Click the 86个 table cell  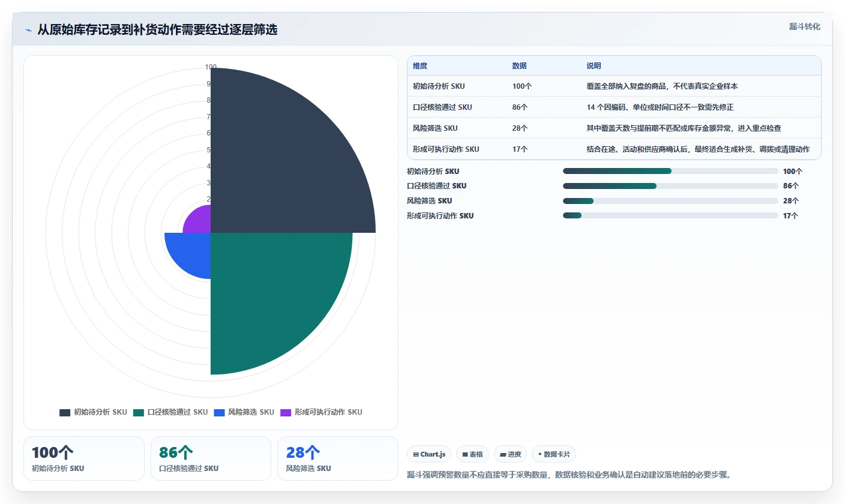[520, 107]
